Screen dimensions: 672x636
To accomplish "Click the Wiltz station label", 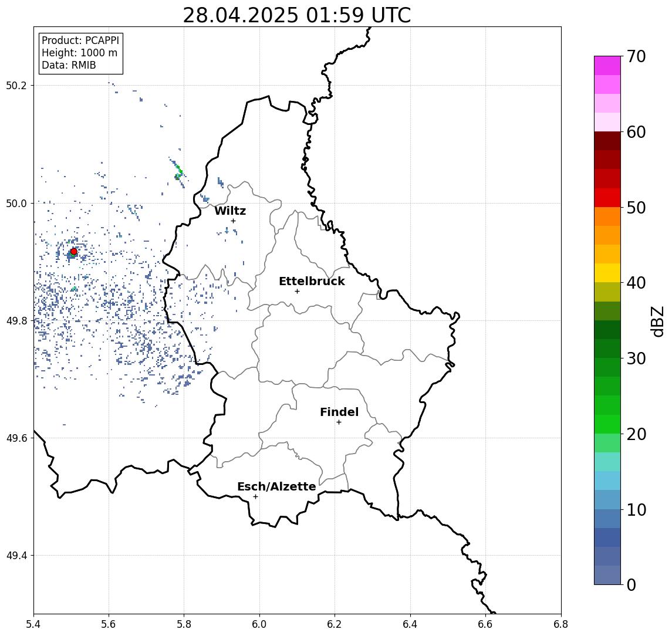I will (x=230, y=211).
